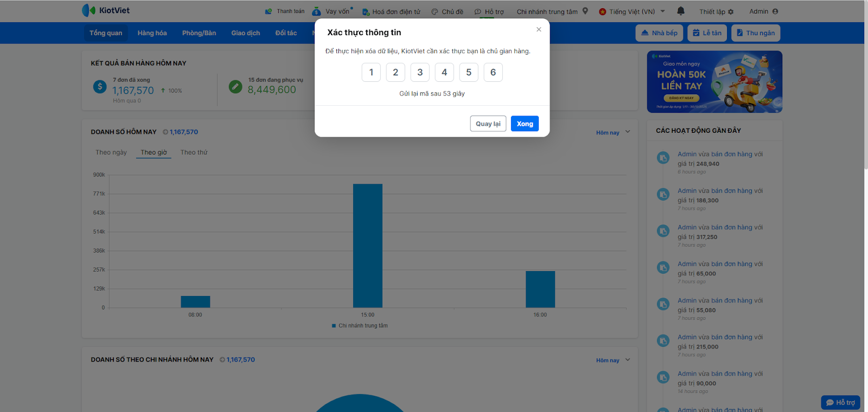
Task: Open Thiết lập settings gear
Action: click(717, 11)
